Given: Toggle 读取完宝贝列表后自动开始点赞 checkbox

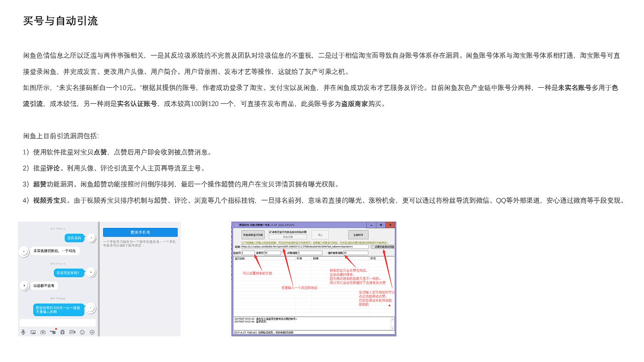Looking at the screenshot, I should pyautogui.click(x=270, y=232).
